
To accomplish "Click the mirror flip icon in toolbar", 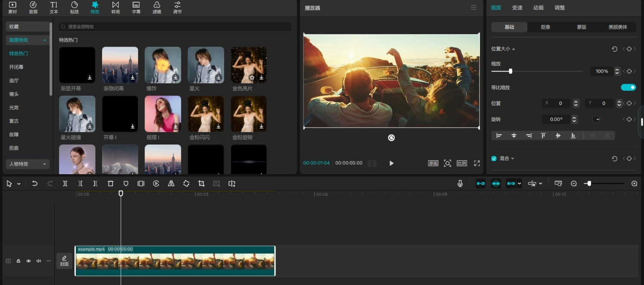I will [x=171, y=184].
